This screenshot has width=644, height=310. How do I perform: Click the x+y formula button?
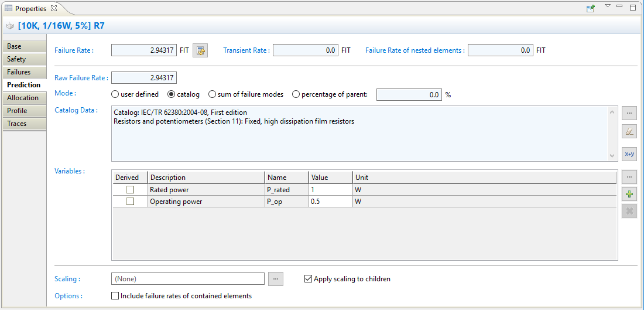pos(629,154)
